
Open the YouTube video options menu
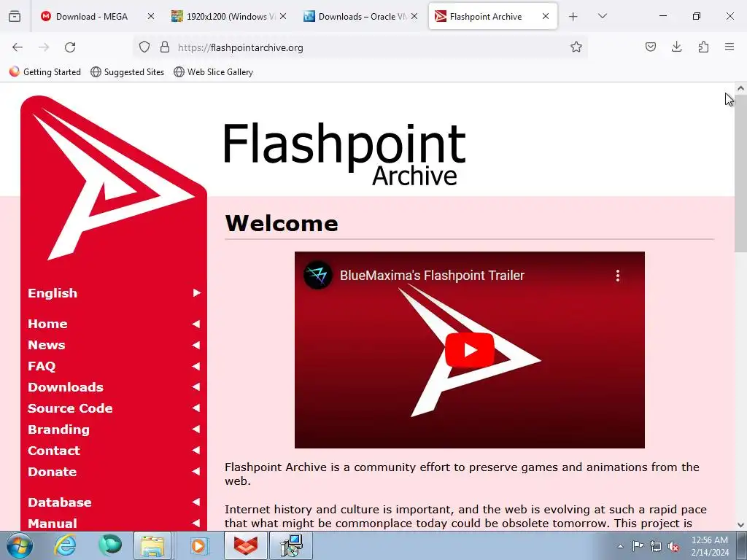coord(617,276)
